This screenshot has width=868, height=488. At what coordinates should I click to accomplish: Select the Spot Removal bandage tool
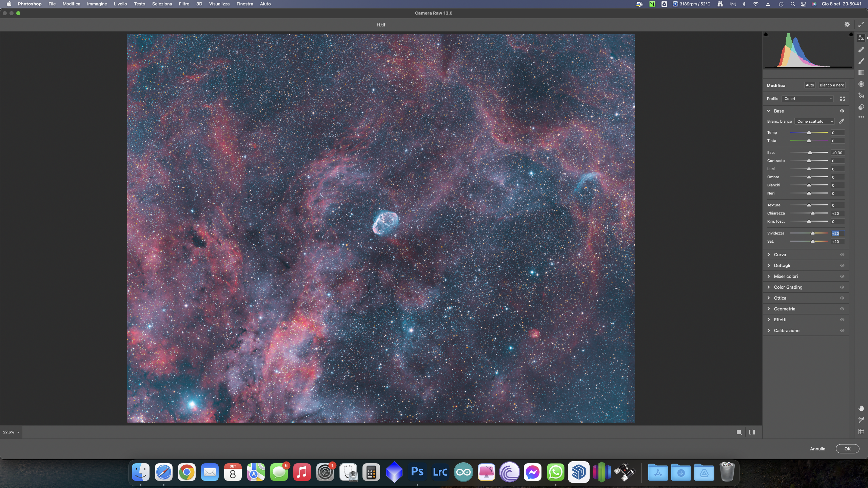861,49
